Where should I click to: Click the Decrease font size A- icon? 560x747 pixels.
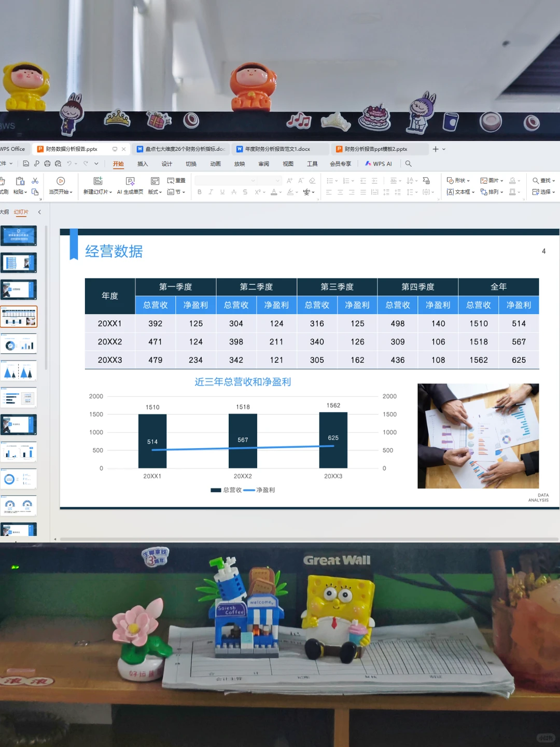point(301,181)
